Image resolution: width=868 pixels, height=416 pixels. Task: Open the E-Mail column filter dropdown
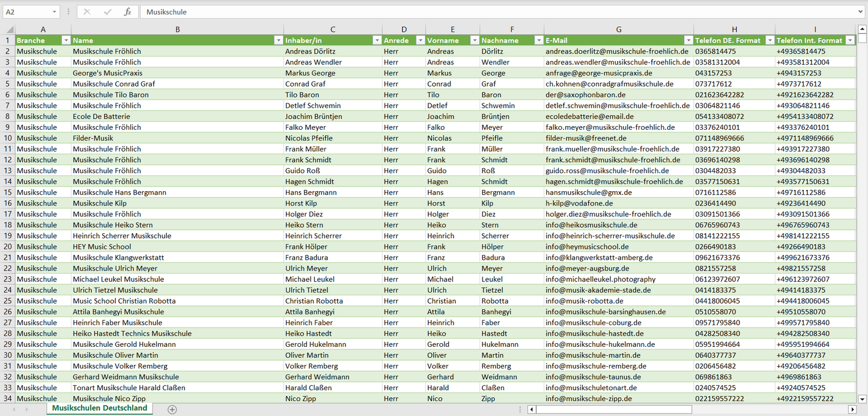[x=687, y=40]
